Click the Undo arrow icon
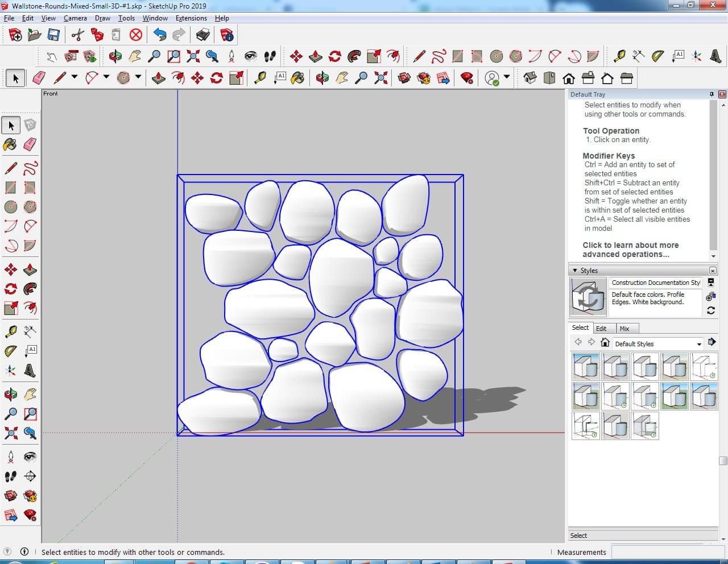The image size is (728, 564). tap(160, 35)
